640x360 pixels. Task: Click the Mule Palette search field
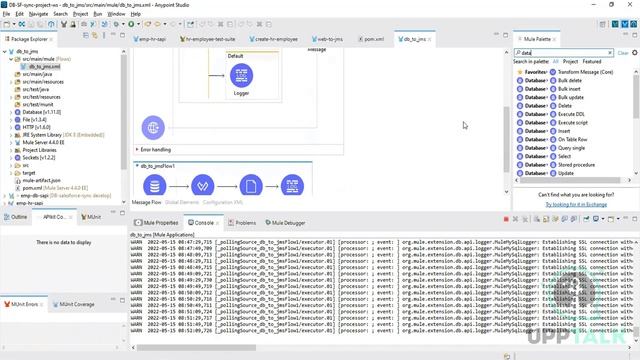(563, 53)
